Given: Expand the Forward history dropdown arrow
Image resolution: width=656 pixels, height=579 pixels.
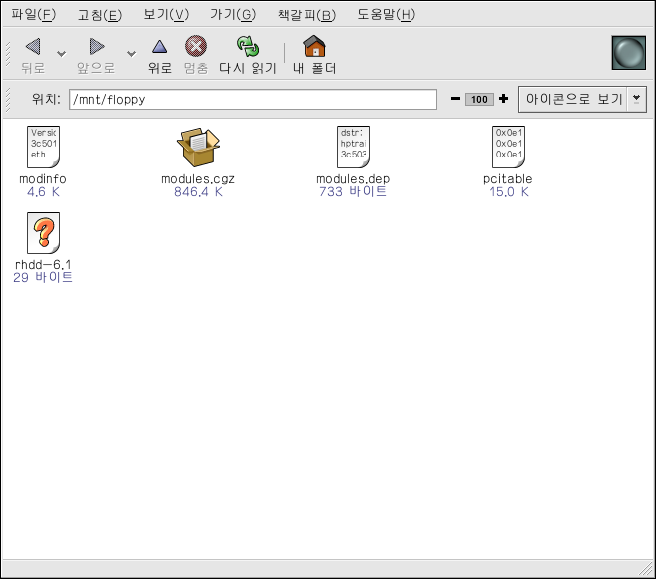Looking at the screenshot, I should [x=130, y=54].
